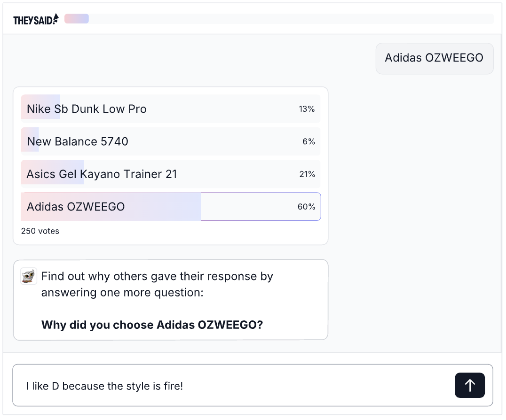506x420 pixels.
Task: Click the 13% result label
Action: (x=307, y=109)
